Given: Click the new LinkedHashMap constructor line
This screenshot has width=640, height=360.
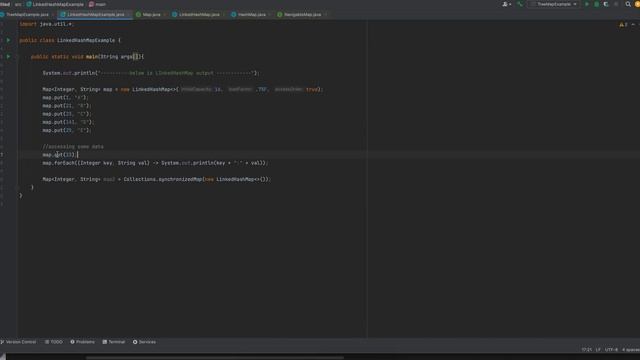Looking at the screenshot, I should point(182,89).
